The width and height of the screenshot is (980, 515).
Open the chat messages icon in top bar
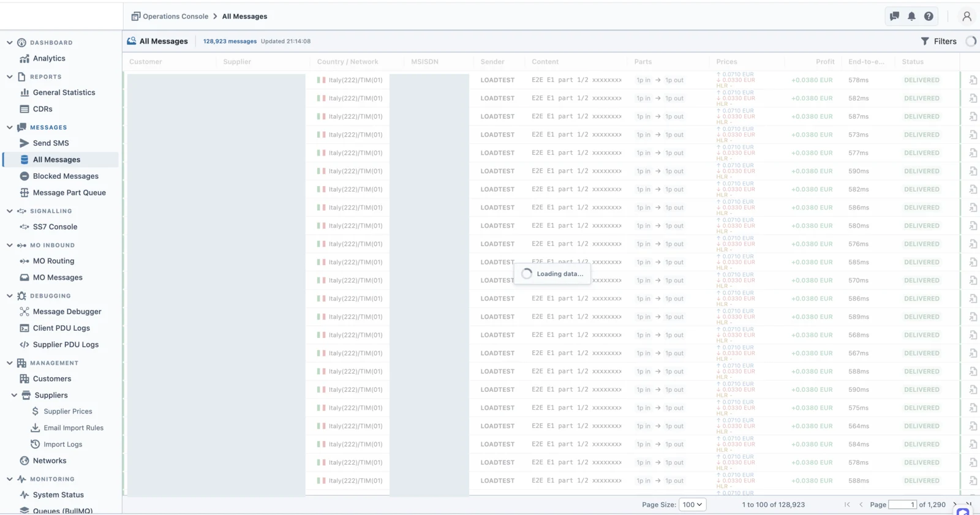point(894,17)
